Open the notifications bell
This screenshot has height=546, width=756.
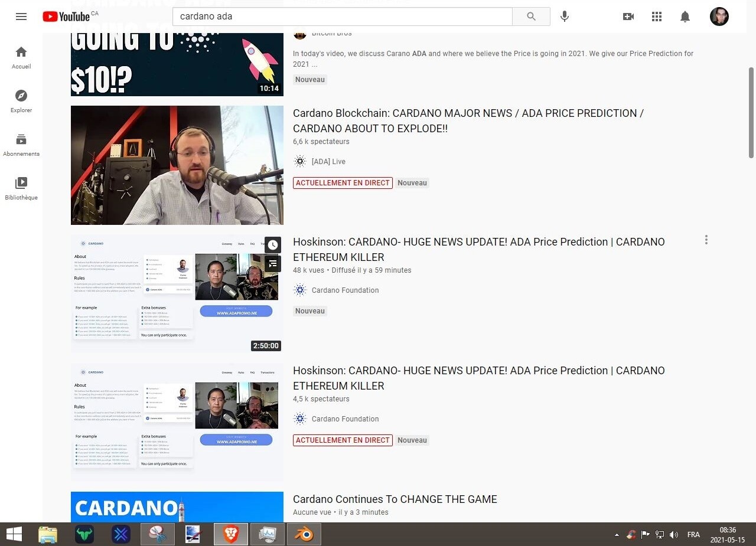[x=685, y=17]
